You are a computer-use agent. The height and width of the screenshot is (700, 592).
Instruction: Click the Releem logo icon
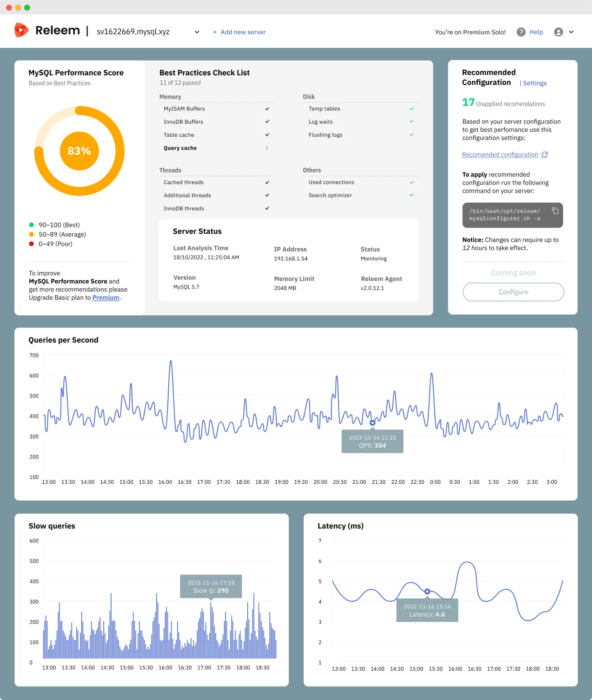(21, 30)
